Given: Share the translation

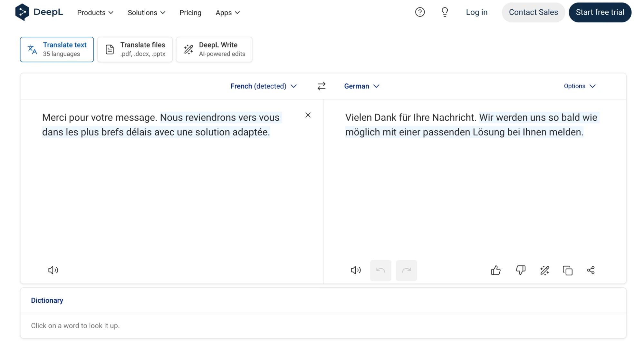Looking at the screenshot, I should 591,270.
